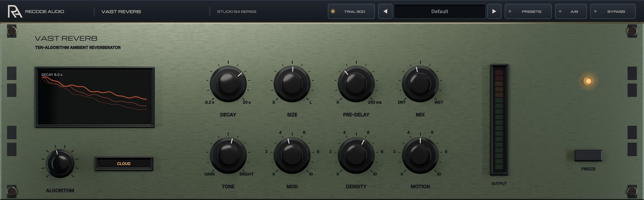Click the Studio 84 Series label
644x200 pixels.
pos(237,12)
